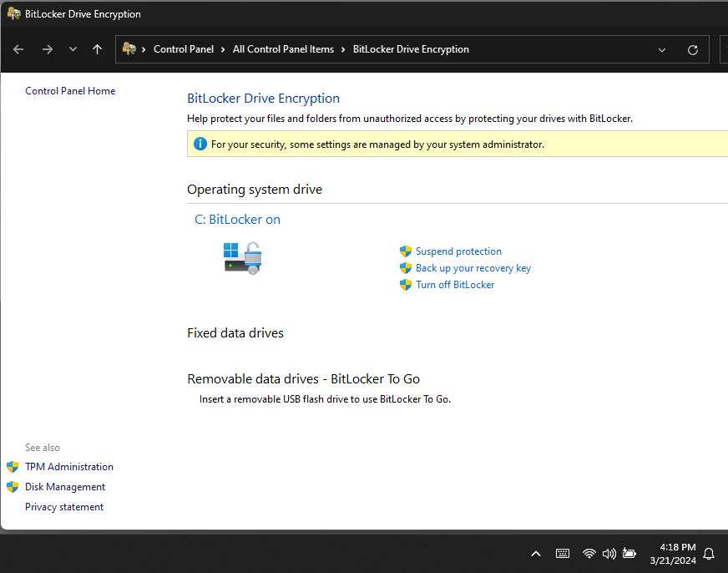
Task: Click shield icon beside Back up recovery key
Action: 406,268
